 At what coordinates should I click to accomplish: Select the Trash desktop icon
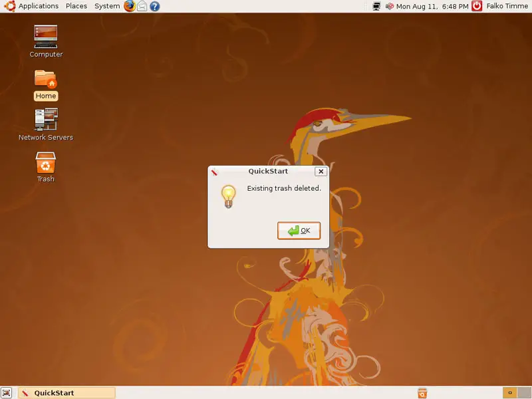(x=45, y=168)
